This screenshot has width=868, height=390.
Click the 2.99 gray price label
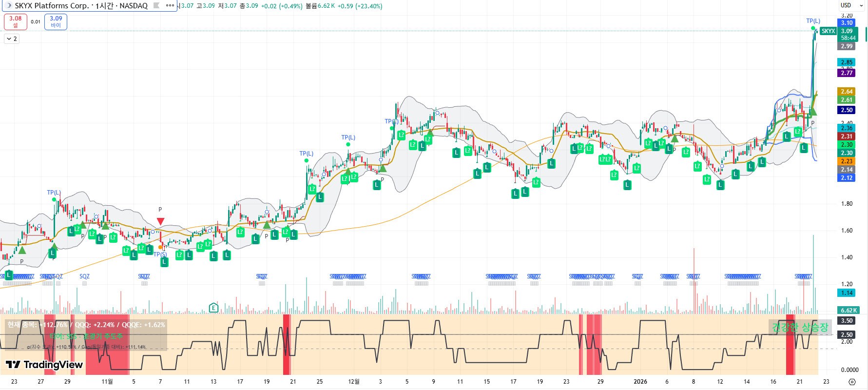tap(847, 46)
